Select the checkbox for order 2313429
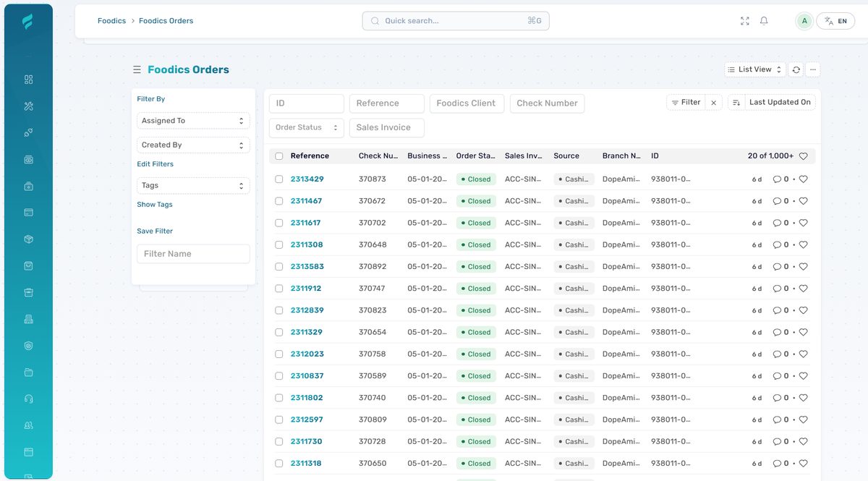 [279, 179]
